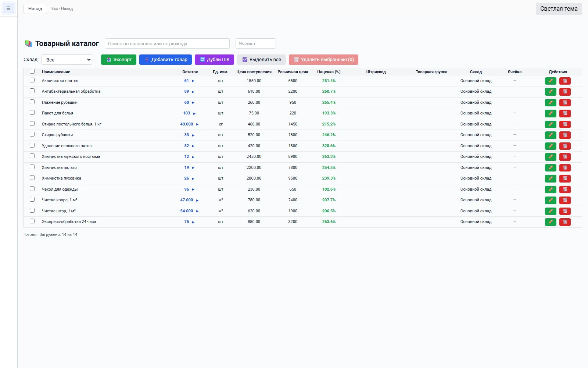Sort by the Наименование column header
The height and width of the screenshot is (368, 588).
pos(56,72)
